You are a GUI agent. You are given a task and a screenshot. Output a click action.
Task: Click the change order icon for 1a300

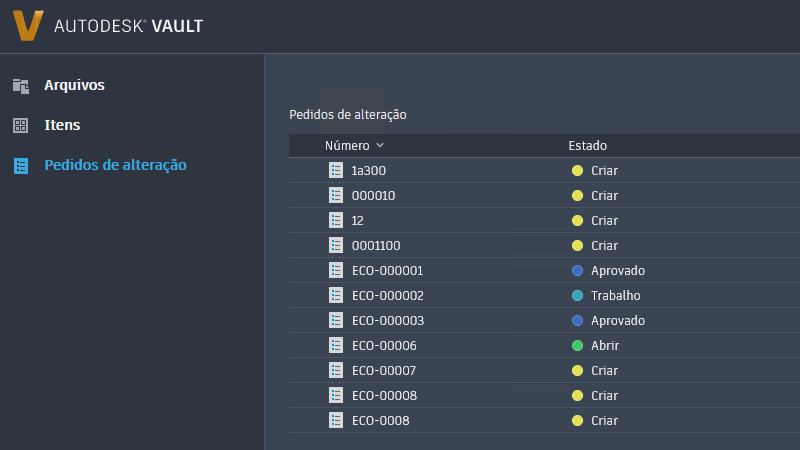pyautogui.click(x=336, y=171)
